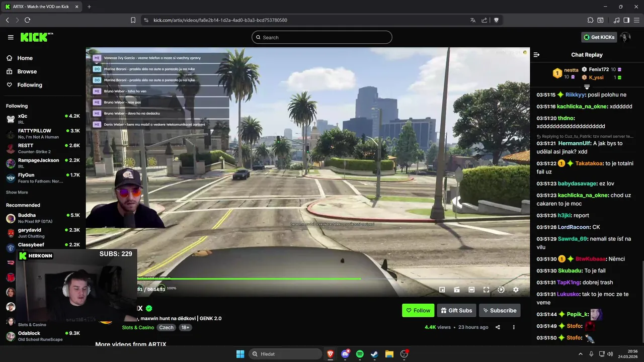Open garydavid recommended channel

[x=43, y=233]
